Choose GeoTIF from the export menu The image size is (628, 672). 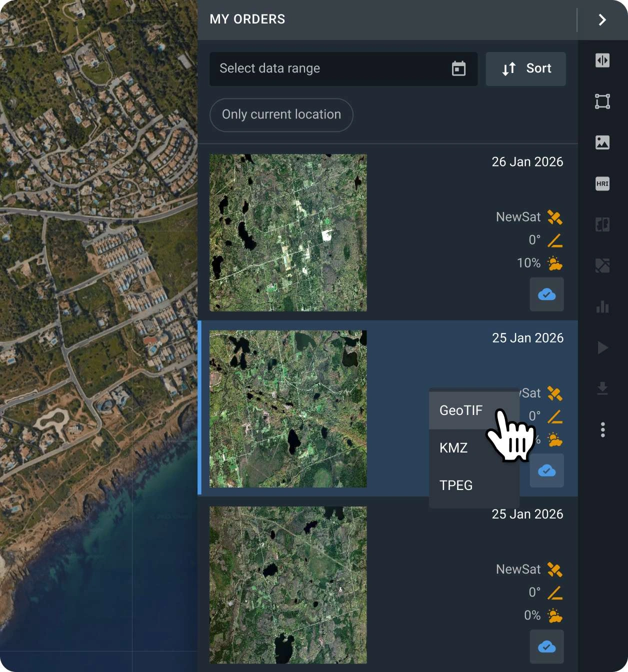pyautogui.click(x=460, y=410)
